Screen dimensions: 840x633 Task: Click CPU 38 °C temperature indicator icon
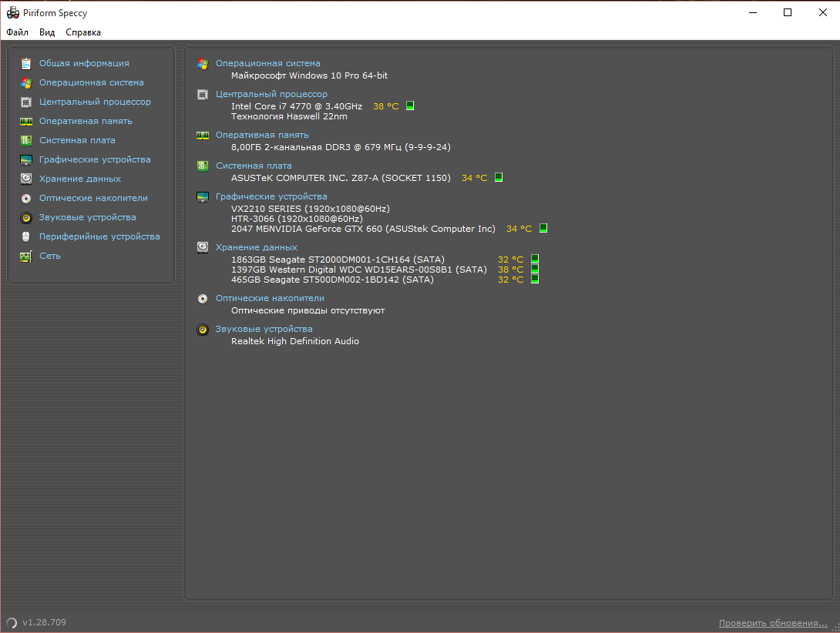[410, 105]
